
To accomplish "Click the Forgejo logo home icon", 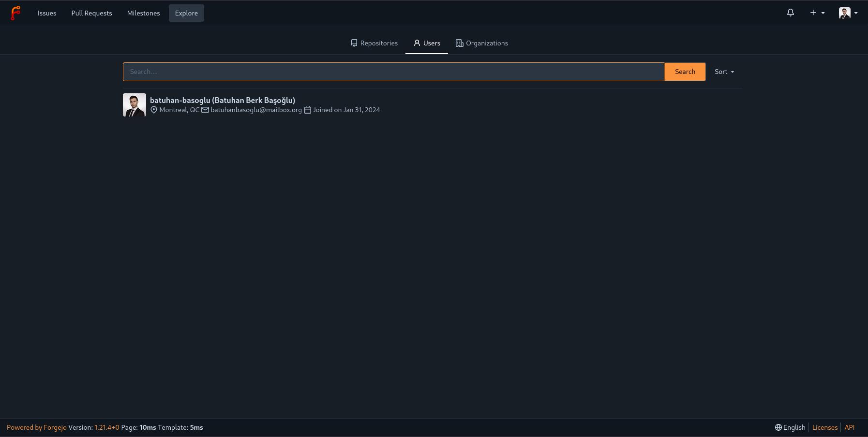I will pyautogui.click(x=15, y=13).
